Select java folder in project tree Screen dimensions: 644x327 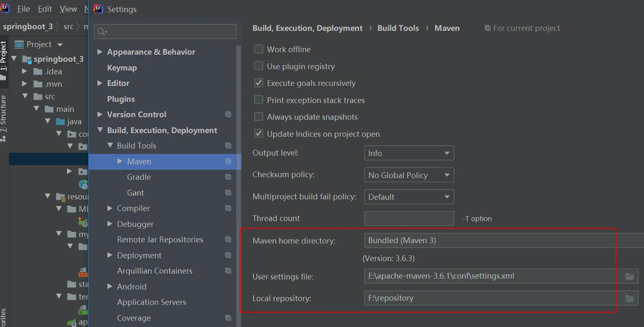click(74, 121)
